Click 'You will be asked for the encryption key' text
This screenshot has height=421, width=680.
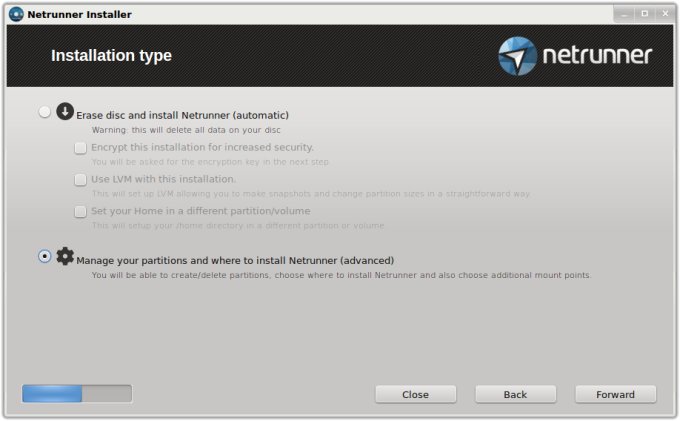pyautogui.click(x=210, y=162)
